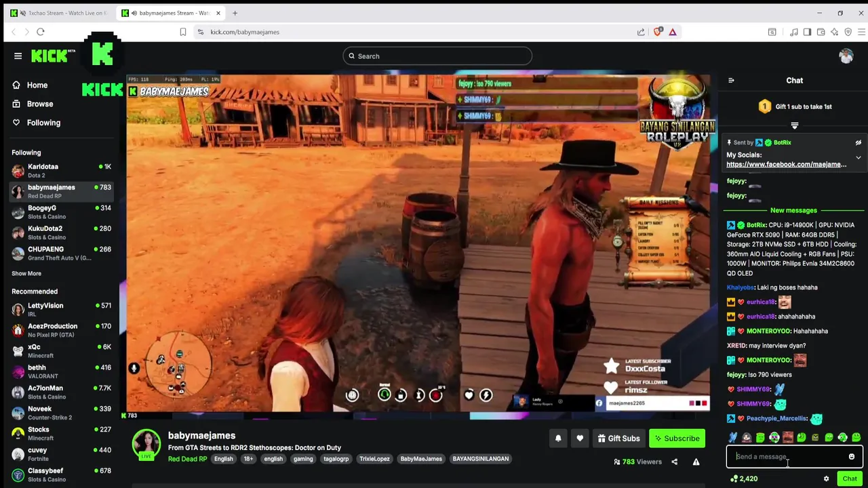Screen dimensions: 868x488
Task: Click Peachypie_Marcellis username in chat
Action: tap(776, 419)
